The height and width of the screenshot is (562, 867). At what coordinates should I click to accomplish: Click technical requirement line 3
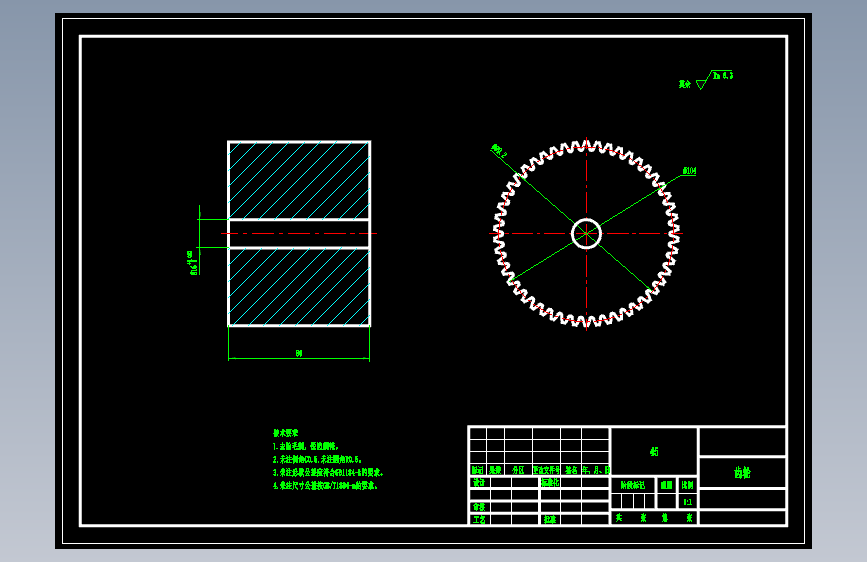(x=327, y=472)
